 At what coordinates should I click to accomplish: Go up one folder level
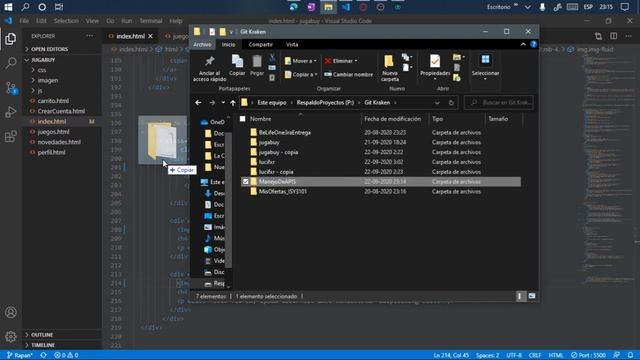tap(233, 103)
